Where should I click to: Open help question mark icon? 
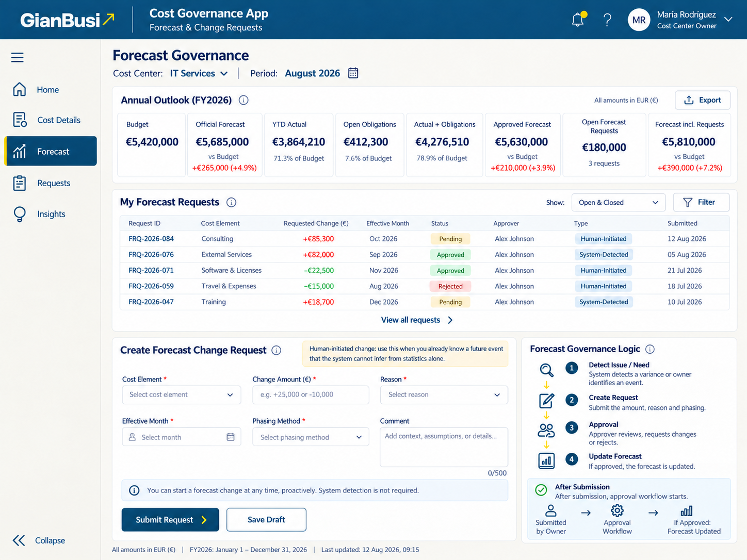click(608, 20)
